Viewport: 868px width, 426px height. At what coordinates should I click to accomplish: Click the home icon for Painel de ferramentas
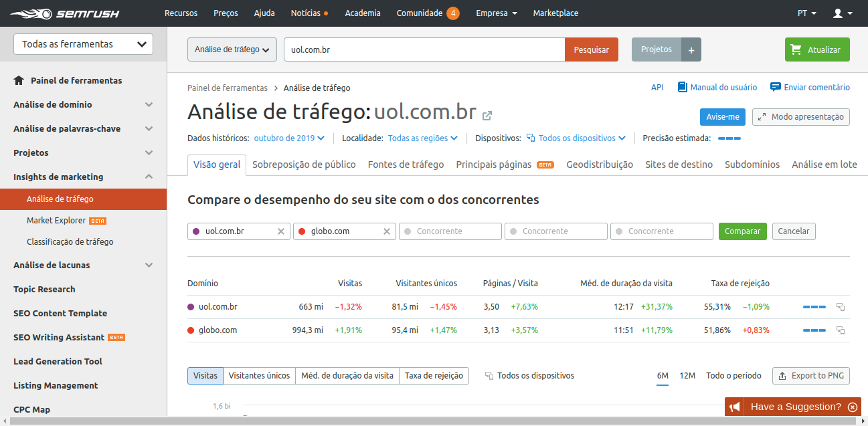19,80
